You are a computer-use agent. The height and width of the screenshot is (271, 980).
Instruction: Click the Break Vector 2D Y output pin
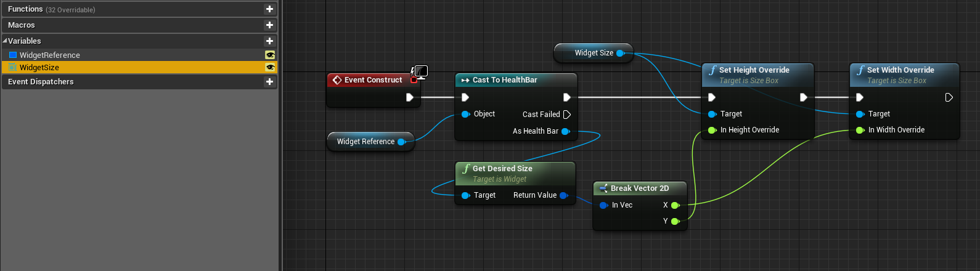[x=676, y=221]
